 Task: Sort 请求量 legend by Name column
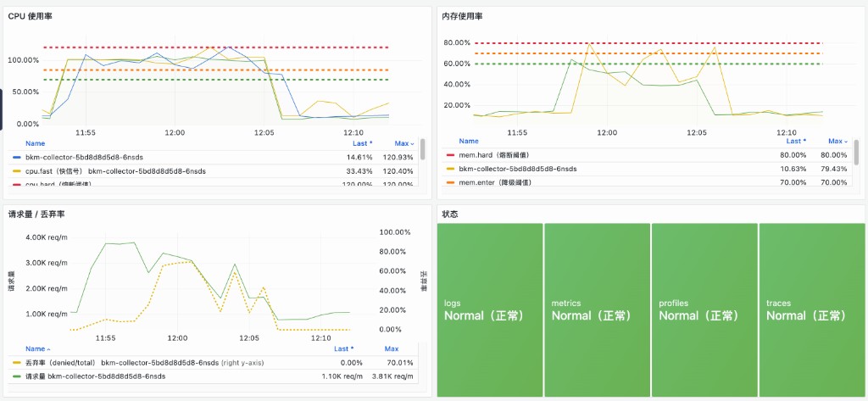[37, 349]
